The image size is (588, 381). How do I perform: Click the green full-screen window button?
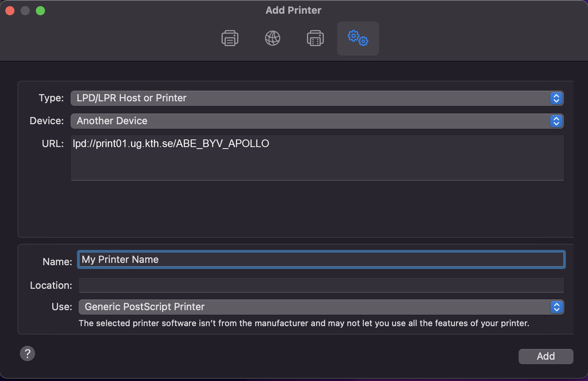click(x=40, y=10)
